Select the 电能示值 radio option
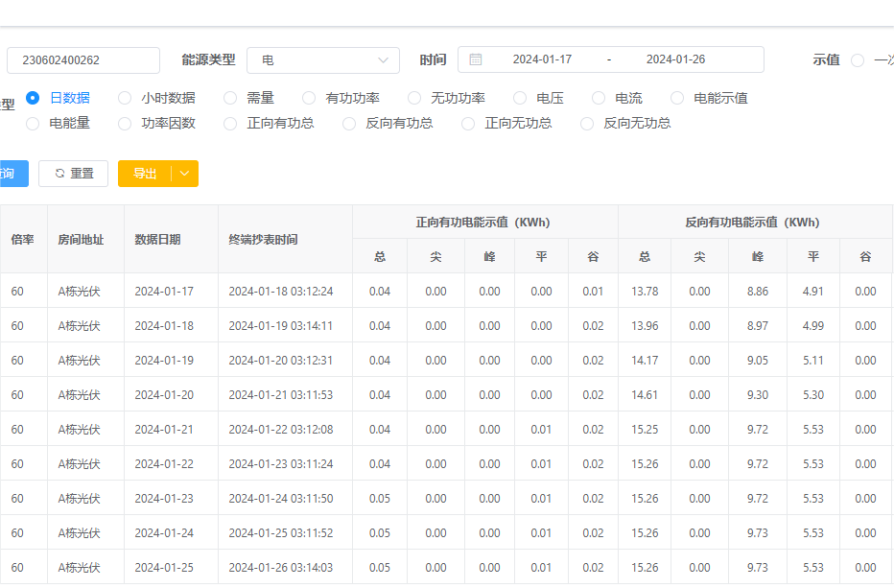The height and width of the screenshot is (588, 894). click(677, 98)
